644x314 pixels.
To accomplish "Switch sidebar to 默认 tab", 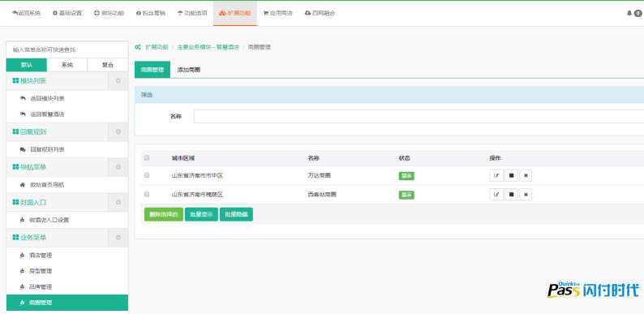I will click(27, 65).
